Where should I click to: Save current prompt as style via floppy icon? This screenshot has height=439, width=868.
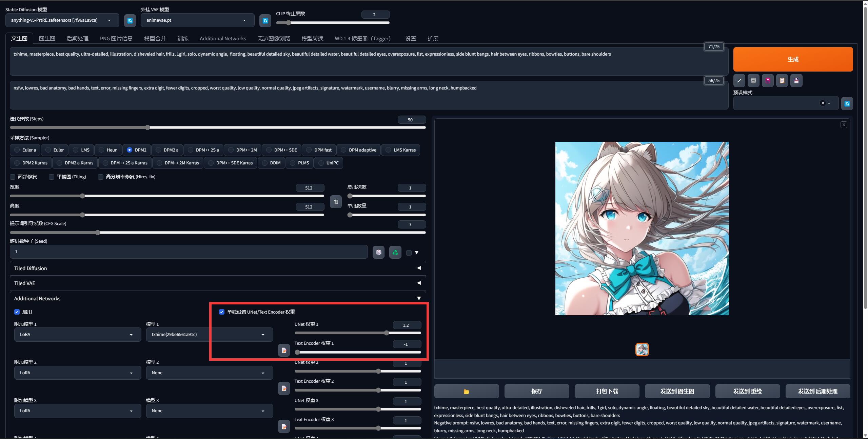point(796,80)
